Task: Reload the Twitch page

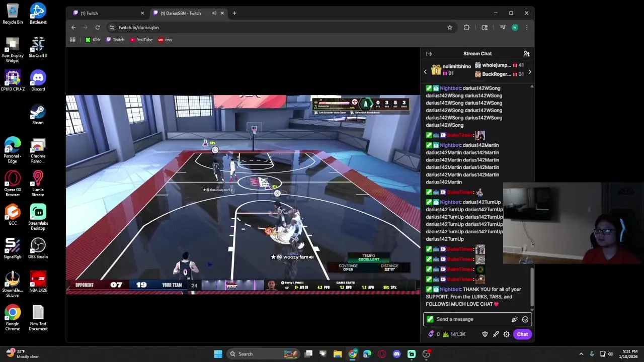Action: pyautogui.click(x=98, y=28)
